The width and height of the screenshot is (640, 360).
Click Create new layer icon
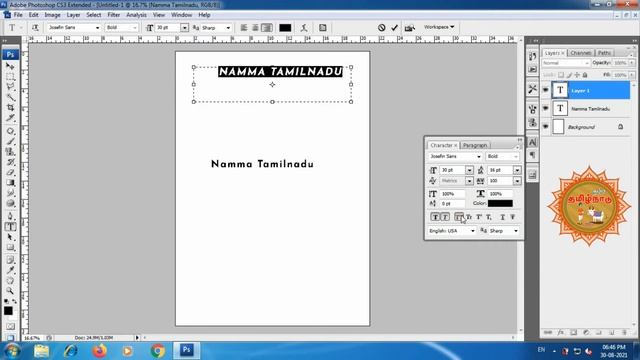(611, 333)
